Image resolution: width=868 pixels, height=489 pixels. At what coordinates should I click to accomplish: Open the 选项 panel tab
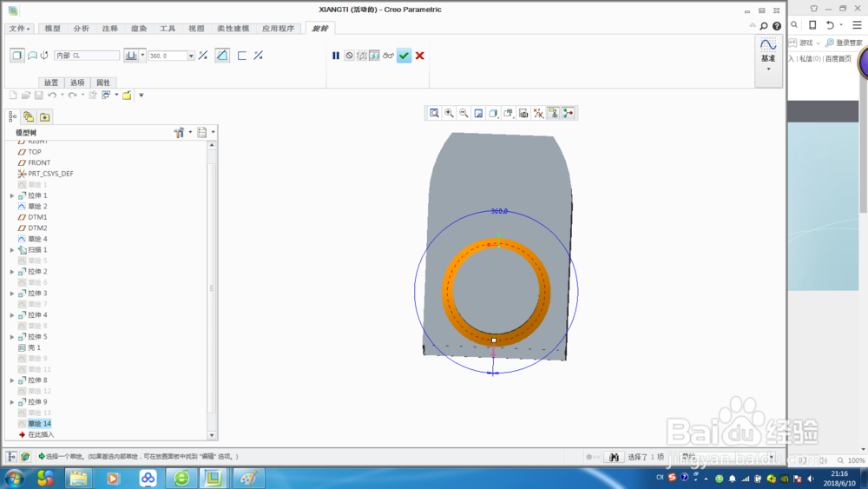click(77, 83)
